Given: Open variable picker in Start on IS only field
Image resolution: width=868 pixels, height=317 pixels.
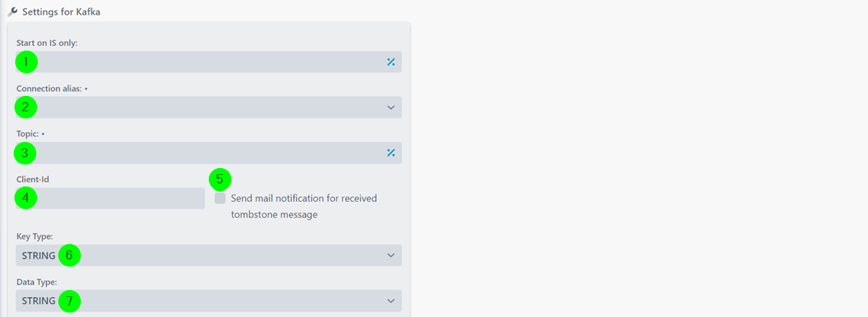Looking at the screenshot, I should click(x=391, y=62).
